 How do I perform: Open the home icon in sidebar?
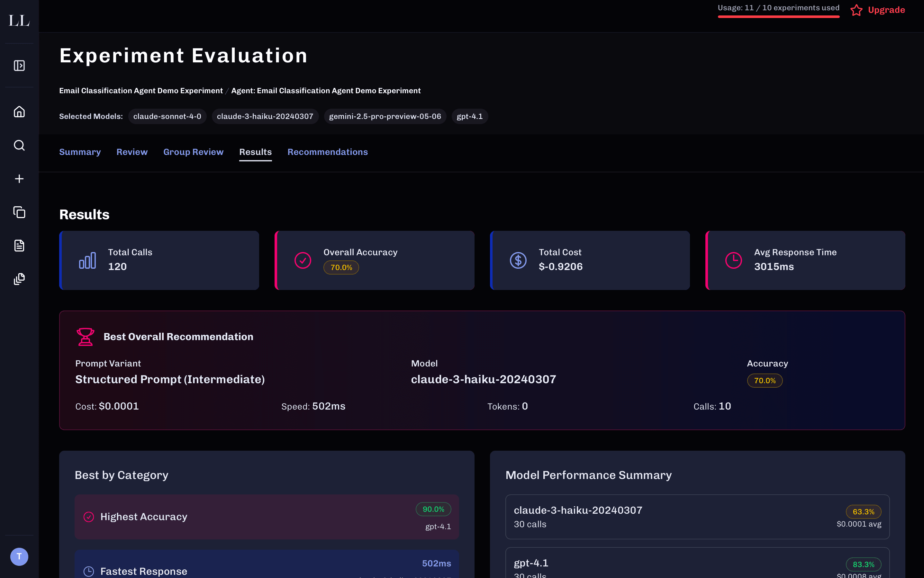point(19,112)
